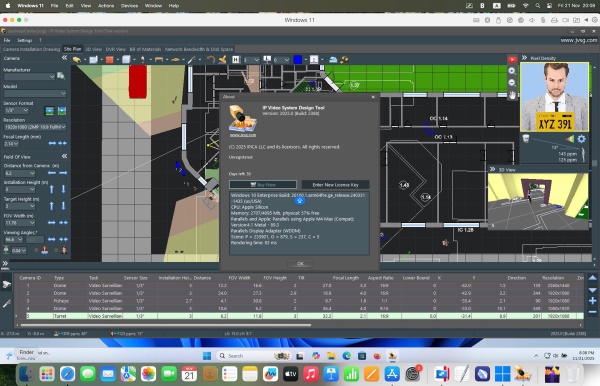Select the red wall/box drawing tool
The image size is (600, 386).
click(109, 60)
